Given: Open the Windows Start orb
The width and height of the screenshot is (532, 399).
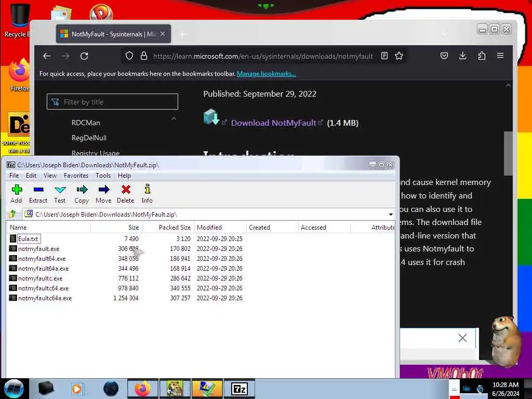Looking at the screenshot, I should [14, 389].
